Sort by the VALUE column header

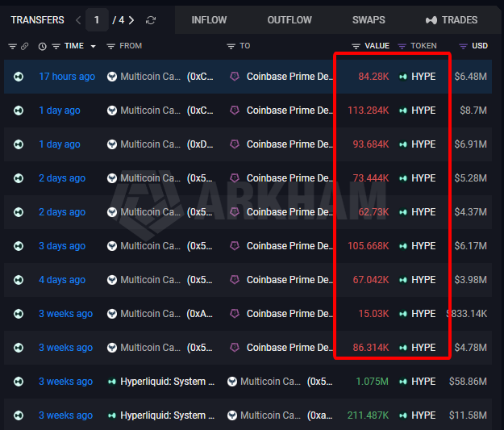coord(377,46)
